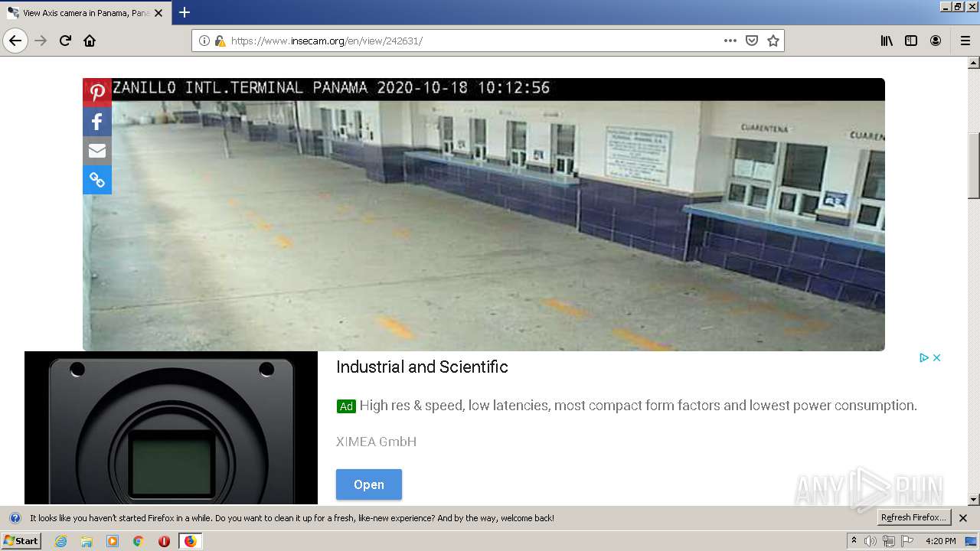980x551 pixels.
Task: Select the View Axis camera in Panama tab
Action: click(x=84, y=13)
